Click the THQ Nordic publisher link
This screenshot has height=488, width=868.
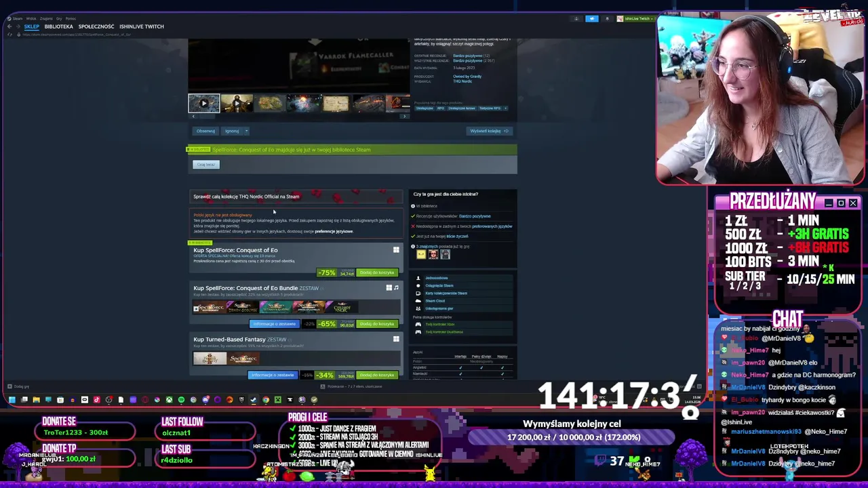pos(462,81)
